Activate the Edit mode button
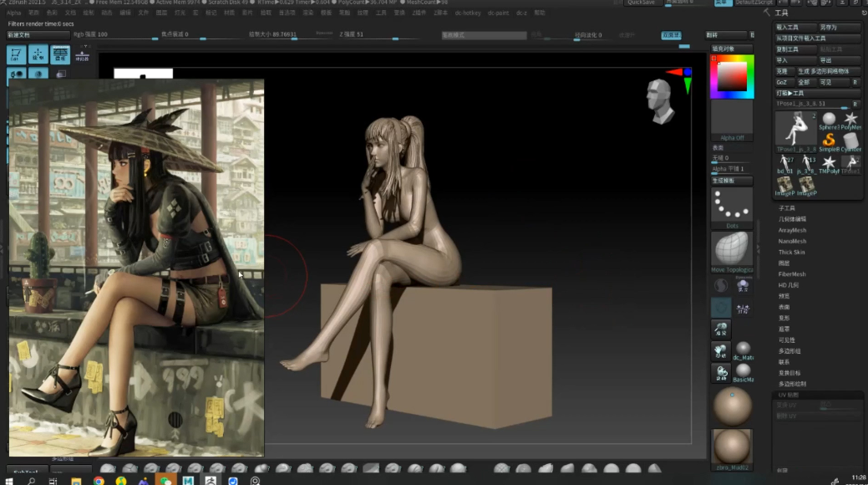Viewport: 868px width, 485px height. click(16, 54)
